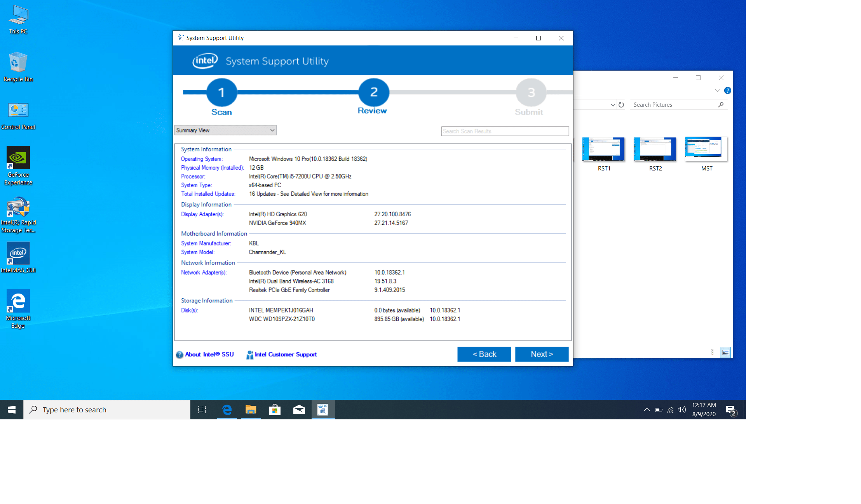This screenshot has height=504, width=861.
Task: Go back to the Scan step
Action: [x=221, y=93]
